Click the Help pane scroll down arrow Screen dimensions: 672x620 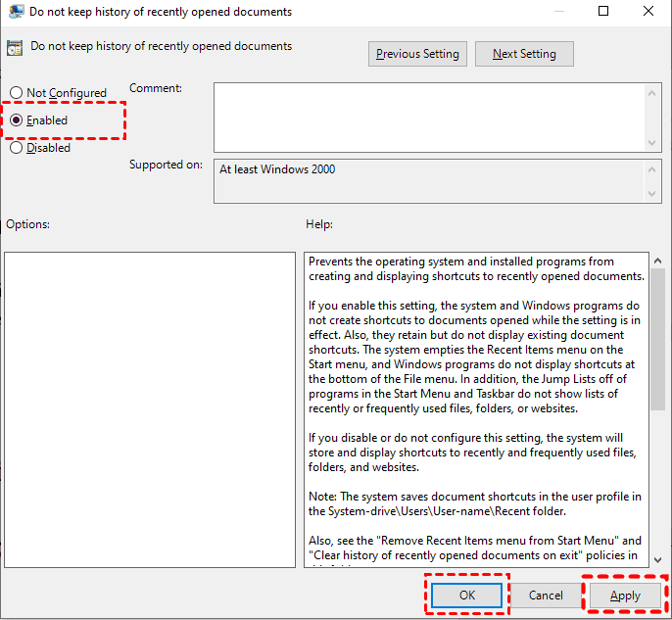[657, 559]
